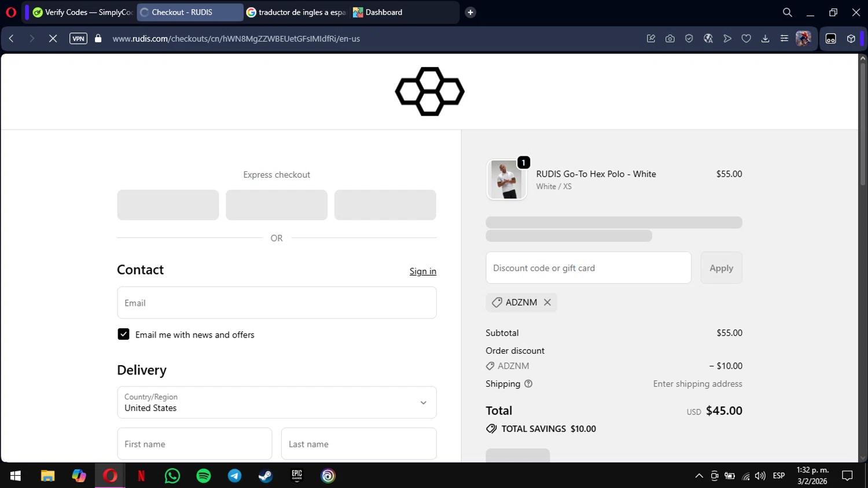Open the RUDIS polo product thumbnail
The image size is (868, 488).
(507, 179)
